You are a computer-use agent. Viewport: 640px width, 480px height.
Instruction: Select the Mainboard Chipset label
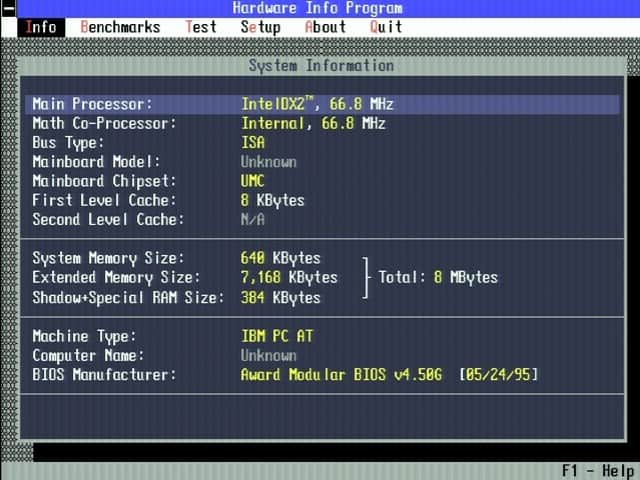pyautogui.click(x=104, y=181)
